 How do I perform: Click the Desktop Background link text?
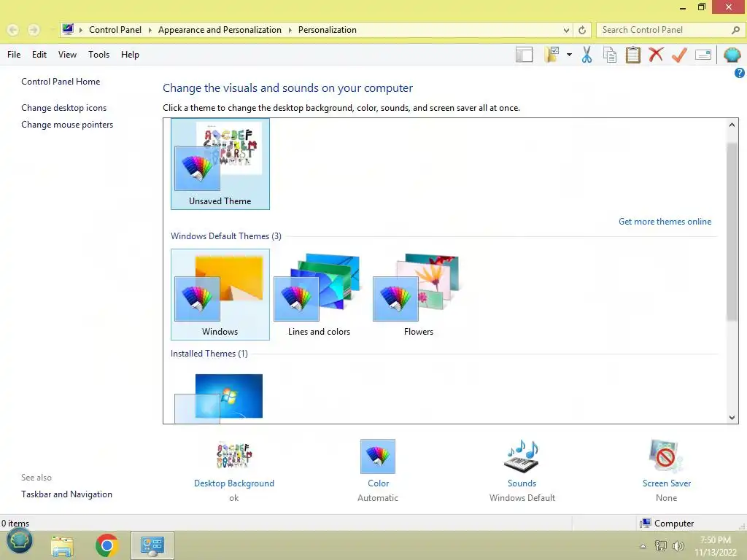click(234, 483)
